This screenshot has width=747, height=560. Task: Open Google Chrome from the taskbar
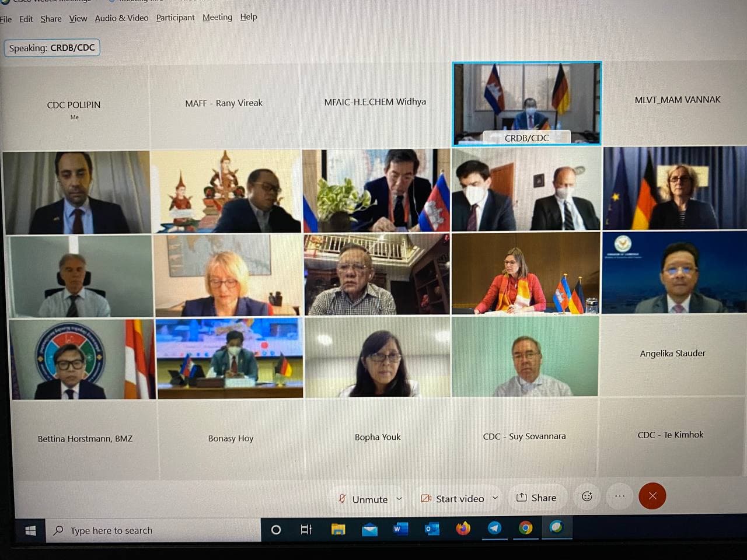click(x=526, y=528)
